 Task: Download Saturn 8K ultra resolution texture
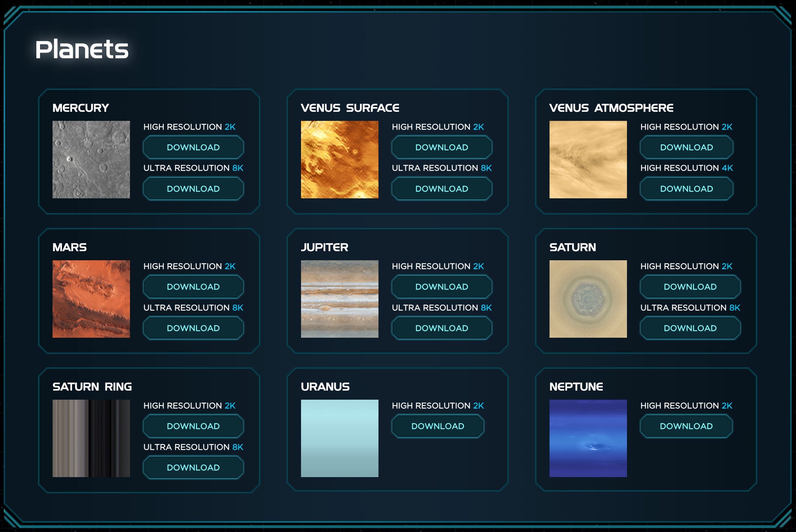(x=690, y=328)
